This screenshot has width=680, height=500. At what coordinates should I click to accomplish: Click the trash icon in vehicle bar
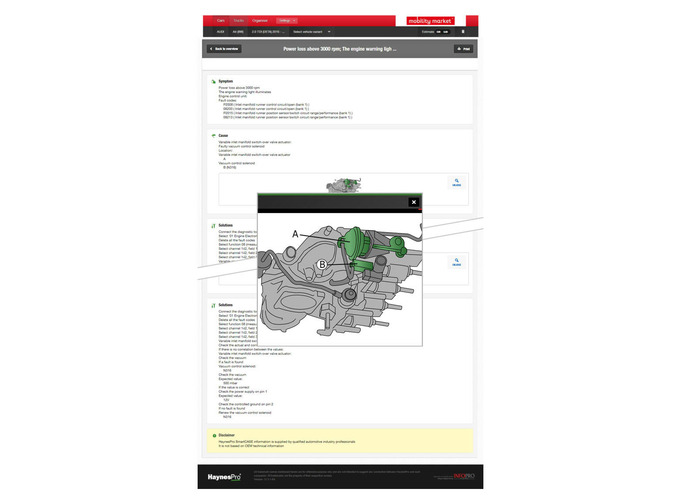point(463,31)
